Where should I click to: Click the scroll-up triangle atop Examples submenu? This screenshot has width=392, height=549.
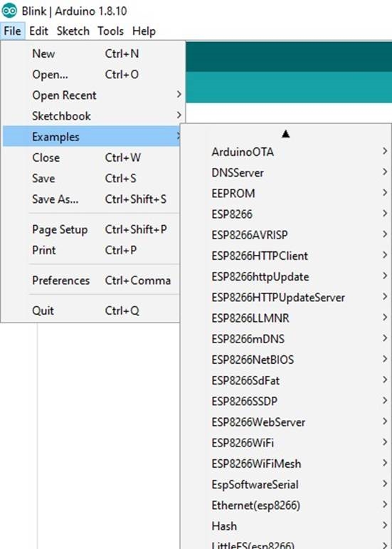click(x=286, y=134)
